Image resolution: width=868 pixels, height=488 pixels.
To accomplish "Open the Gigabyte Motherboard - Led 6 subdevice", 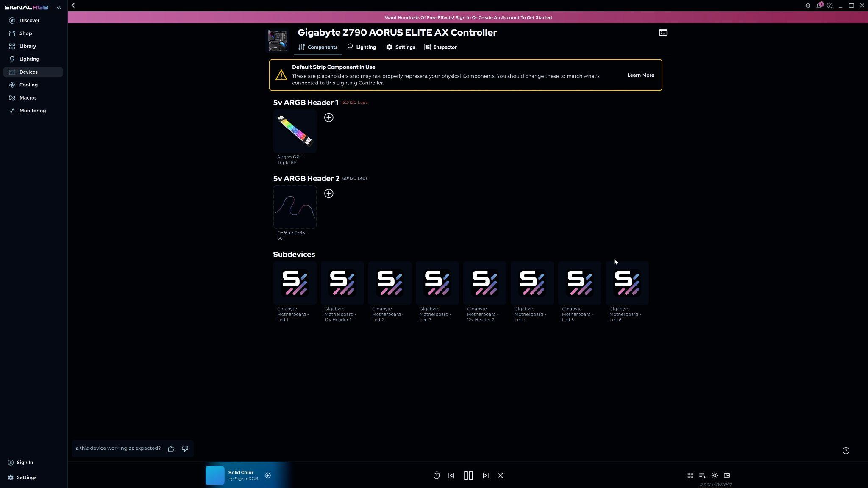I will [627, 283].
